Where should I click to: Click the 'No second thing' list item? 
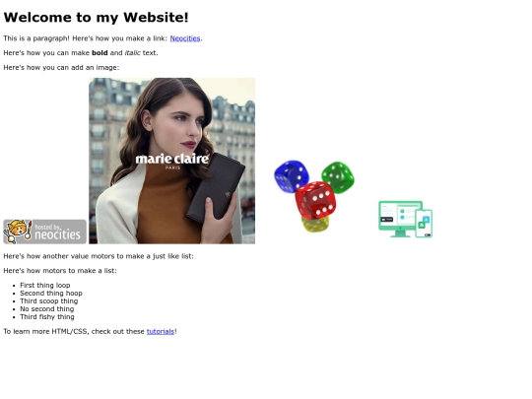click(x=47, y=308)
